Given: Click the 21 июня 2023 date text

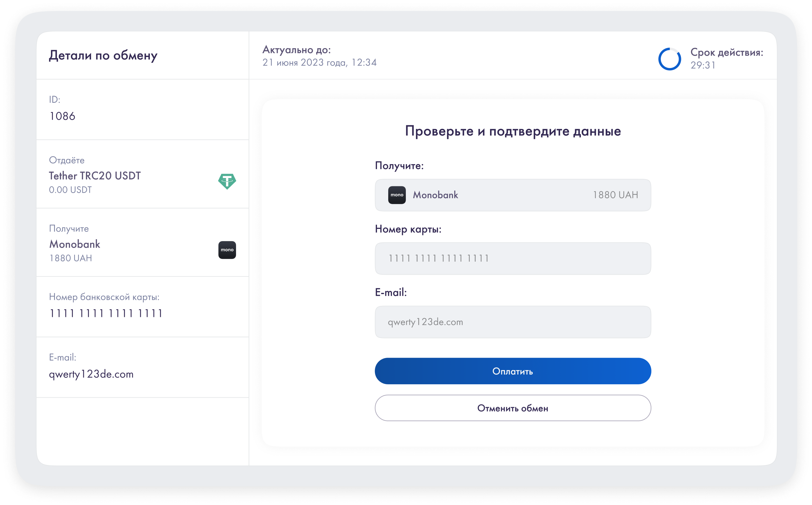Looking at the screenshot, I should click(x=319, y=63).
